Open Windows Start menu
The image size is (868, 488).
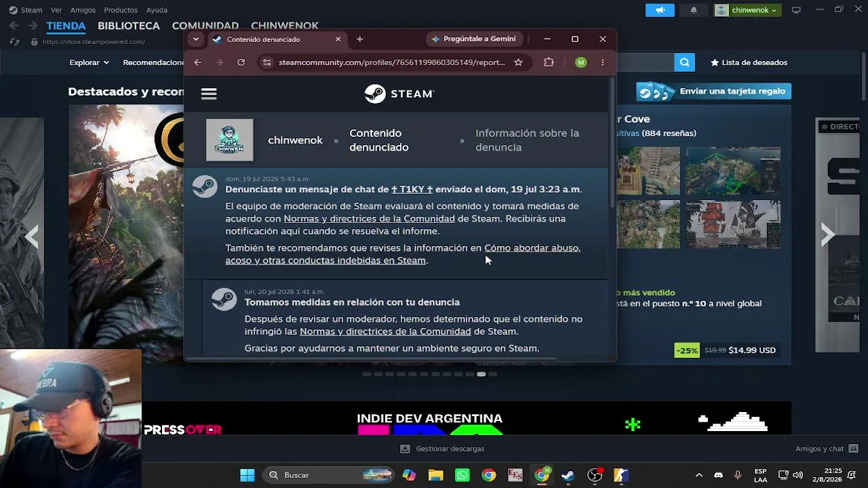pos(248,475)
